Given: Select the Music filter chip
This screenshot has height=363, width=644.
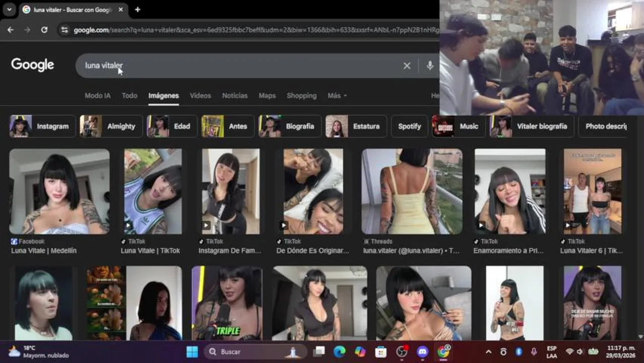Looking at the screenshot, I should click(x=459, y=126).
